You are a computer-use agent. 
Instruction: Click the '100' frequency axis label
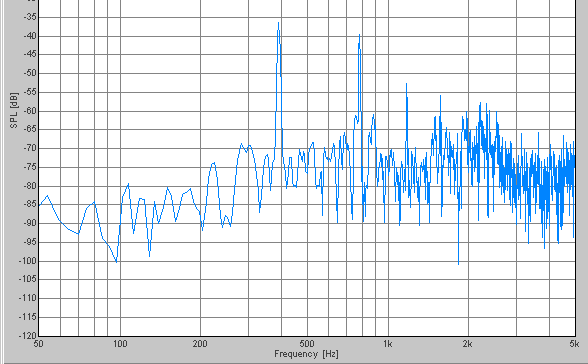point(120,344)
